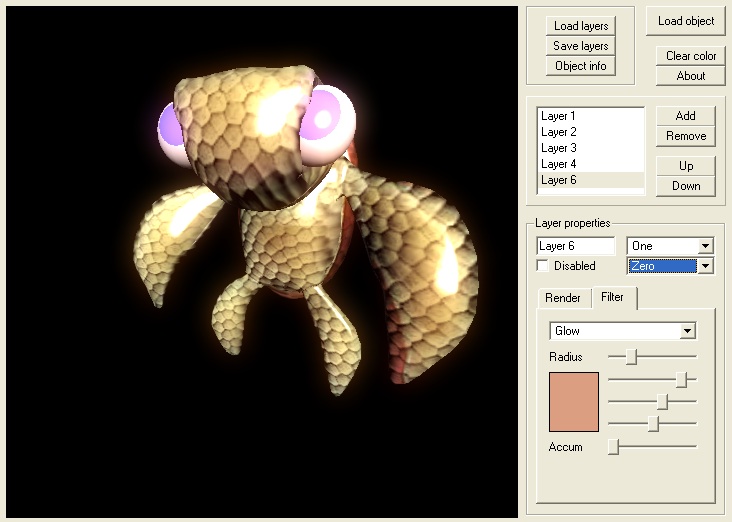This screenshot has height=522, width=732.
Task: Click the Layer 6 name field
Action: (x=575, y=246)
